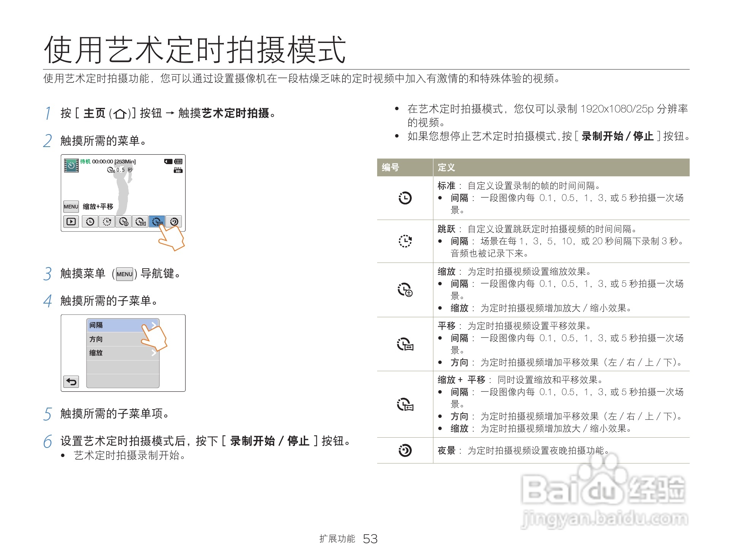Viewport: 733px width, 560px height.
Task: Click the bold 标准 term in the table
Action: click(x=446, y=186)
